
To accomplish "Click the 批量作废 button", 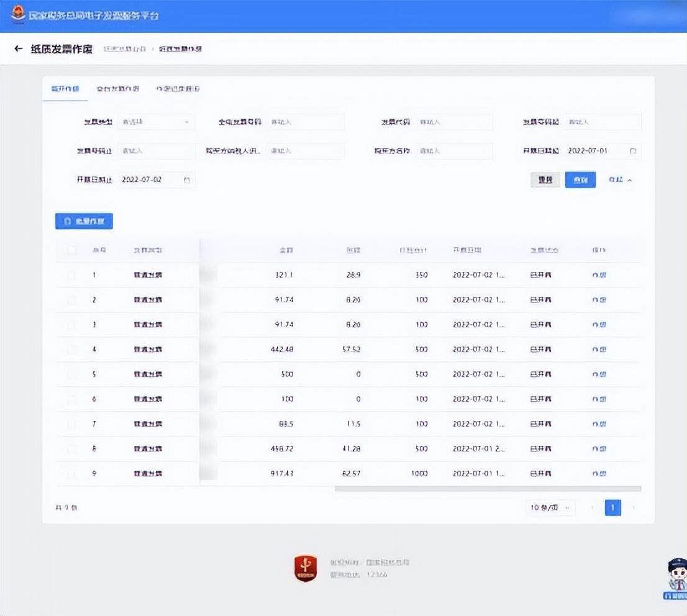I will (84, 221).
